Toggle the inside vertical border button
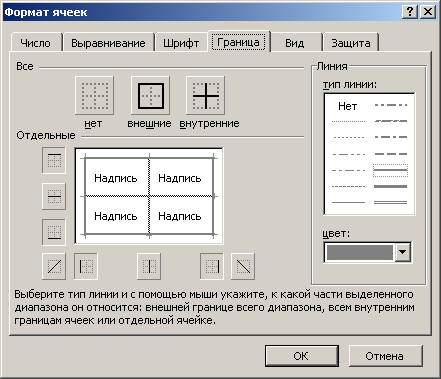This screenshot has width=441, height=379. [149, 266]
